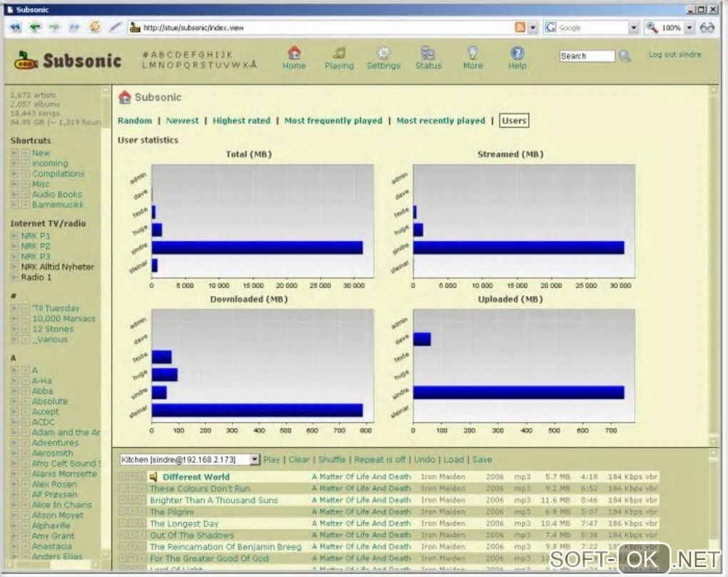Open the New shortcut in sidebar

point(41,153)
